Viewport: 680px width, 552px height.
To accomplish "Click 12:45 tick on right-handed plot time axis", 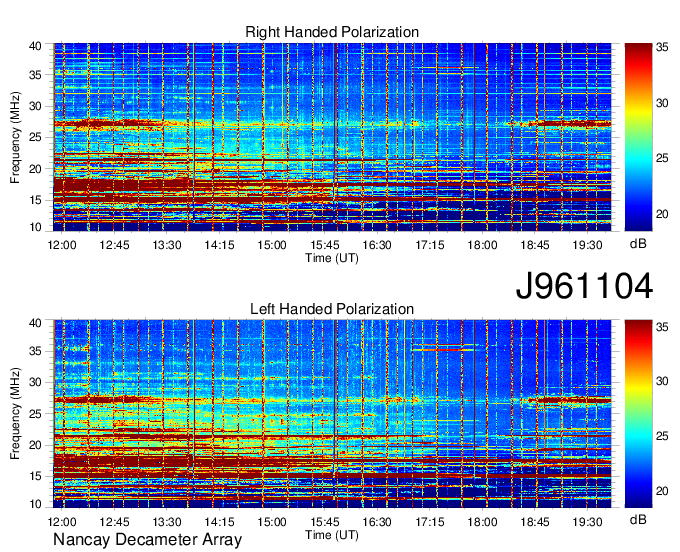I will [x=114, y=245].
